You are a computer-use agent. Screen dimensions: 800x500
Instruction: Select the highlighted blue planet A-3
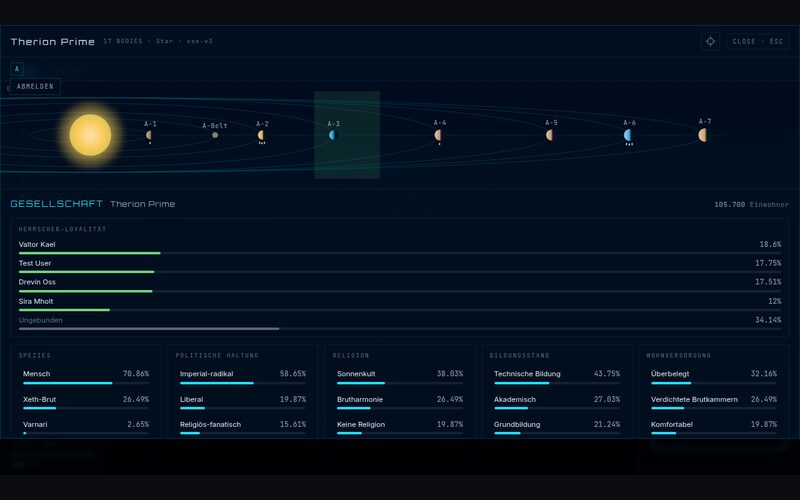[333, 135]
